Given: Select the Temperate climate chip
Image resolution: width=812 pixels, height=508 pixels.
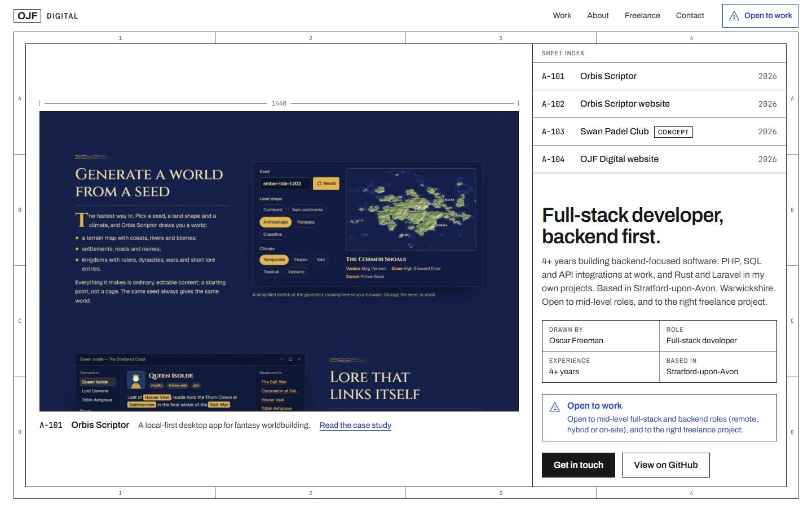Looking at the screenshot, I should pos(274,260).
